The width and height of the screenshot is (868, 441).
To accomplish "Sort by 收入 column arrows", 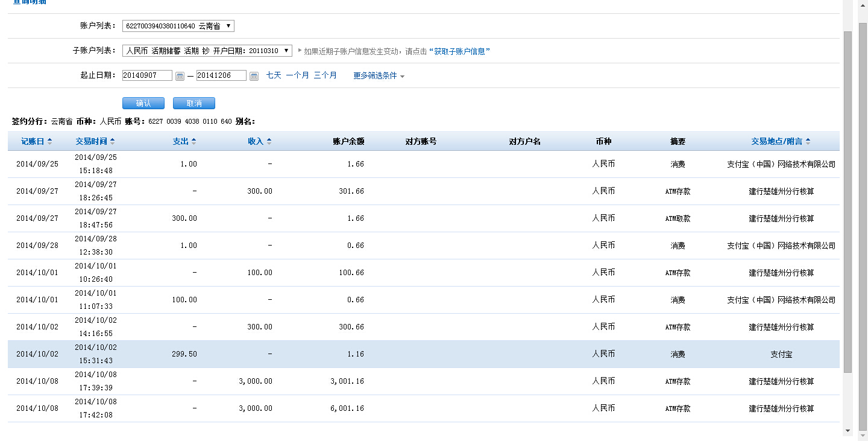I will (269, 142).
